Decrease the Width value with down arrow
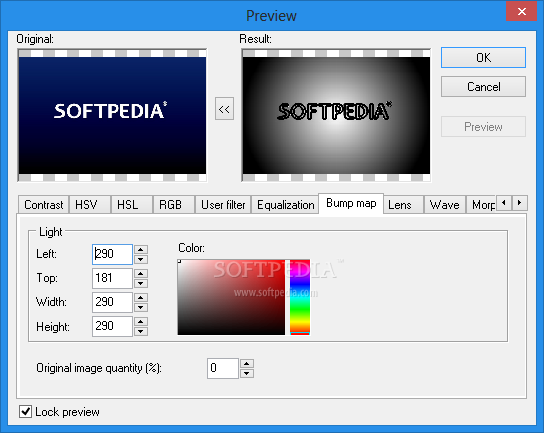This screenshot has height=433, width=544. (x=141, y=307)
